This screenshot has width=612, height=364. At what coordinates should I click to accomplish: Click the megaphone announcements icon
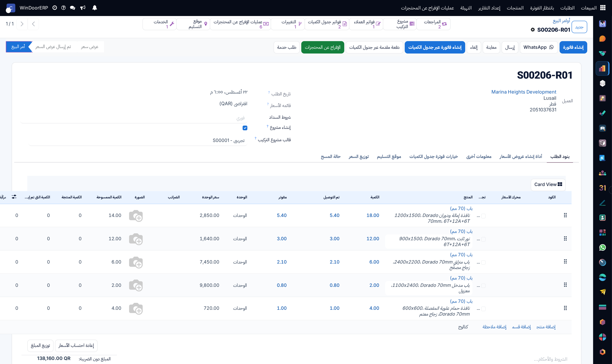pos(83,8)
